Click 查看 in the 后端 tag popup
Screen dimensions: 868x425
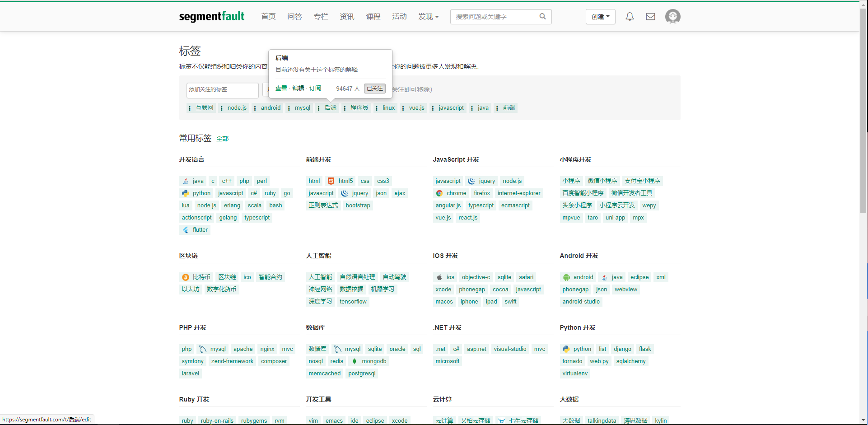tap(281, 89)
